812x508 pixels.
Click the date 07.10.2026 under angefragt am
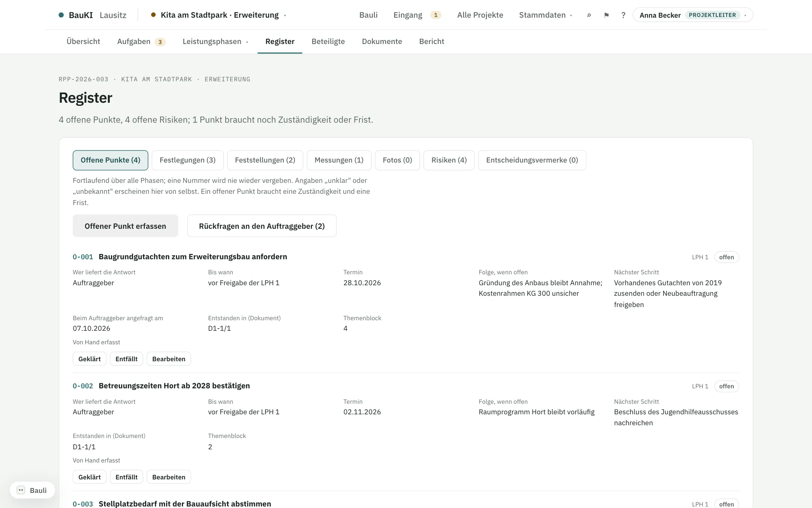click(x=91, y=329)
